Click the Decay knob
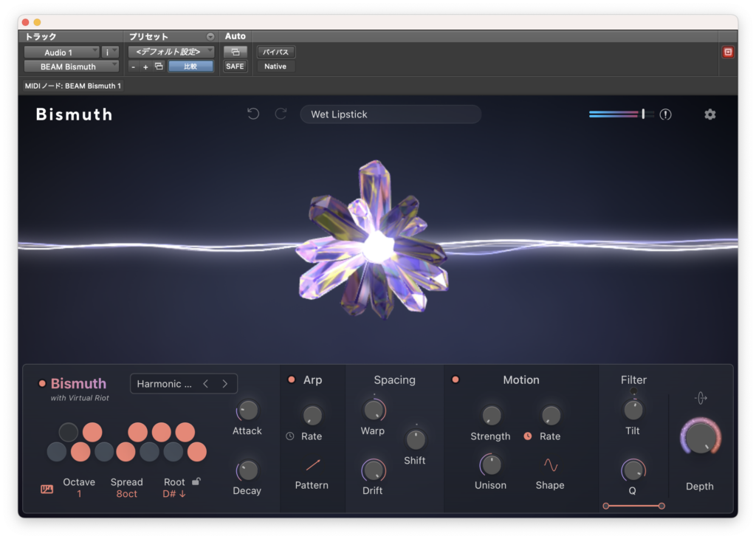Image resolution: width=756 pixels, height=539 pixels. [248, 470]
